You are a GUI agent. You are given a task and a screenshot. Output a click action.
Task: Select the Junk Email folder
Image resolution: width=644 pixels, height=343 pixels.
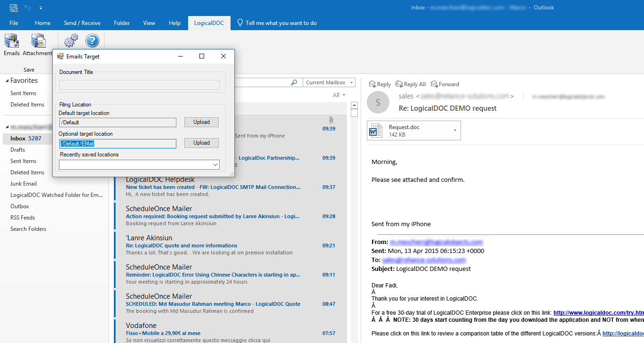[24, 184]
